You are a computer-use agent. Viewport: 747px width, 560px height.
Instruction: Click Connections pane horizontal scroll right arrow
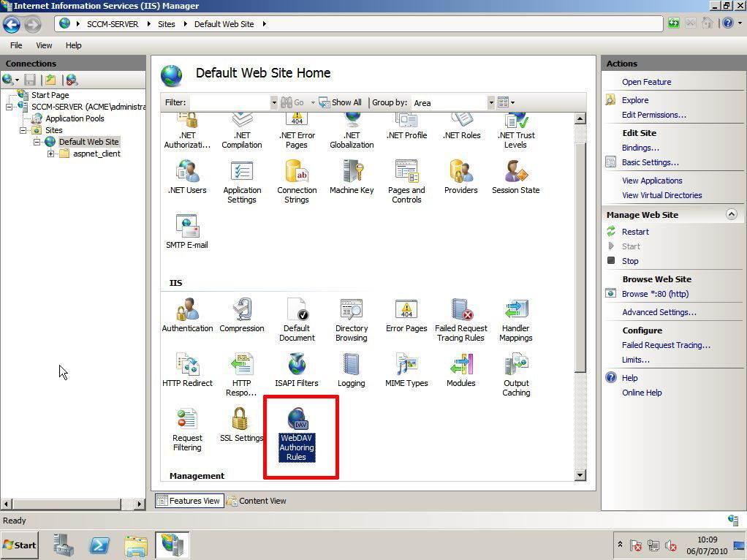point(139,504)
